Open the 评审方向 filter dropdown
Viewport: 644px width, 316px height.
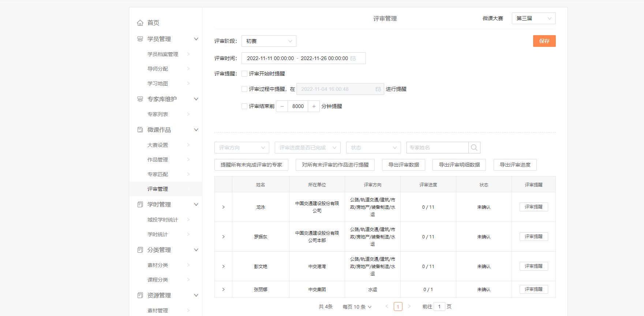click(242, 148)
